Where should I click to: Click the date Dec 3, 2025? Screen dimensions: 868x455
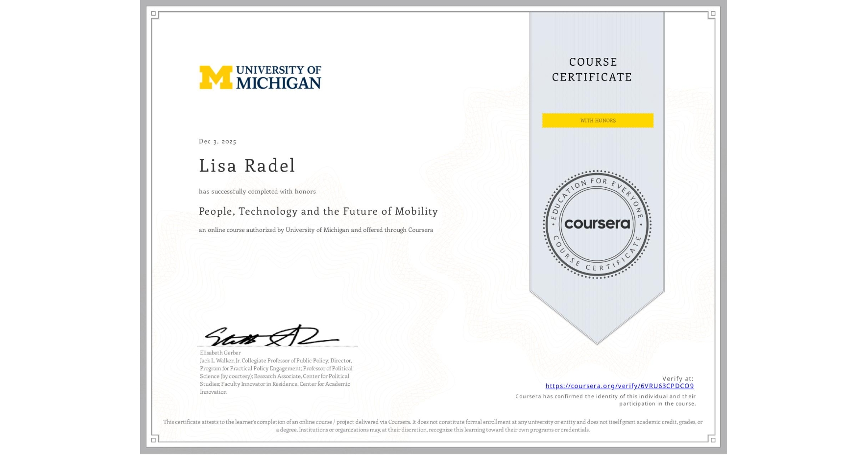[217, 141]
